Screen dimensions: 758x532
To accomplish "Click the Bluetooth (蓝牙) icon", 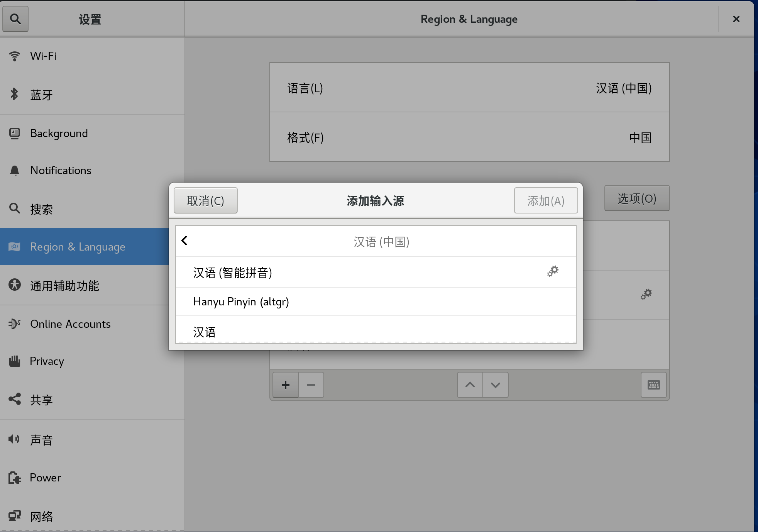I will (x=15, y=95).
